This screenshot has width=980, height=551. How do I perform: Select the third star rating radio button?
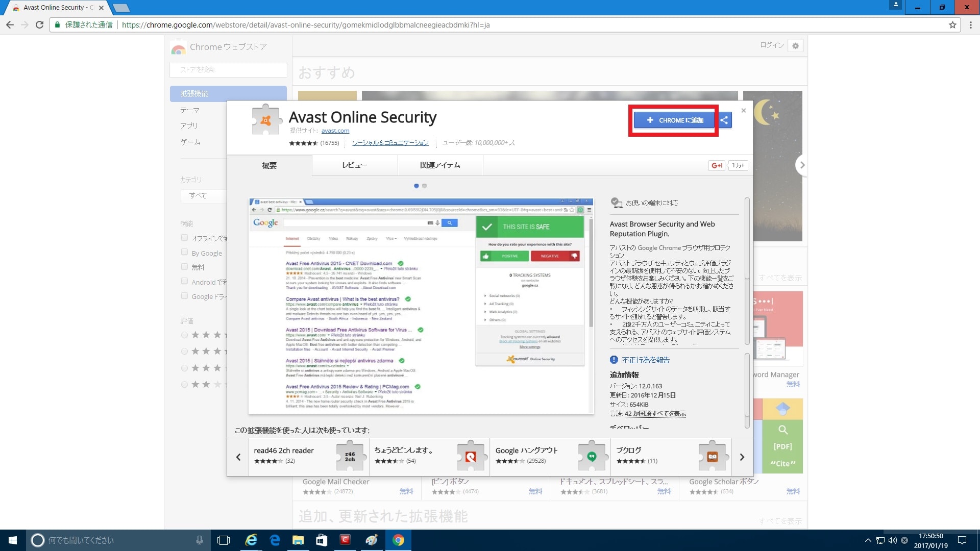pos(184,368)
